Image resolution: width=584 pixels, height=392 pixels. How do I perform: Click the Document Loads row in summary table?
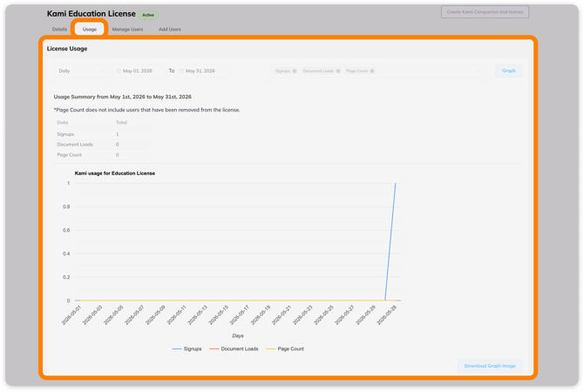click(103, 145)
